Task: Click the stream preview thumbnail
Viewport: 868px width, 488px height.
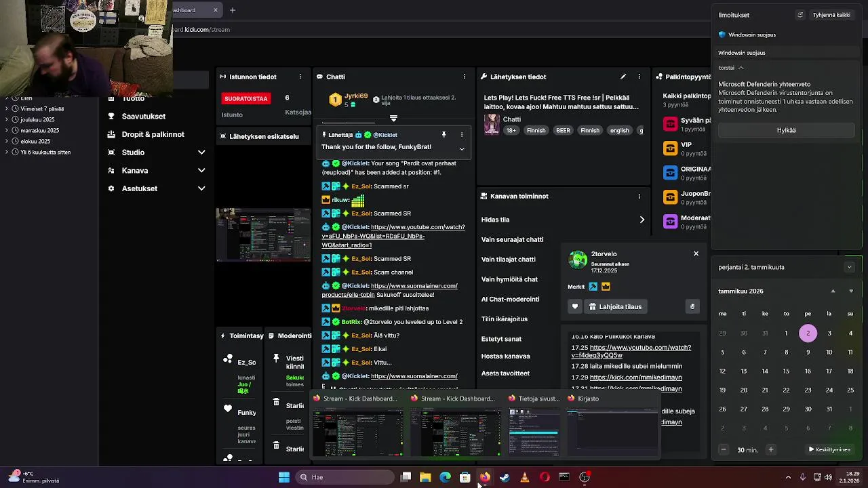Action: click(x=263, y=235)
